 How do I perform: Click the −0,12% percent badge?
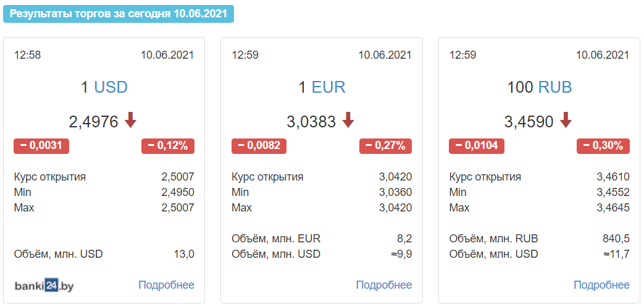coord(168,146)
